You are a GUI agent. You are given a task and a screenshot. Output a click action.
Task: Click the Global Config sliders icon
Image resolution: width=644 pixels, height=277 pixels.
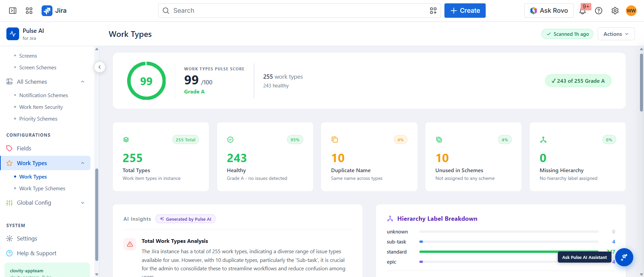[x=9, y=203]
